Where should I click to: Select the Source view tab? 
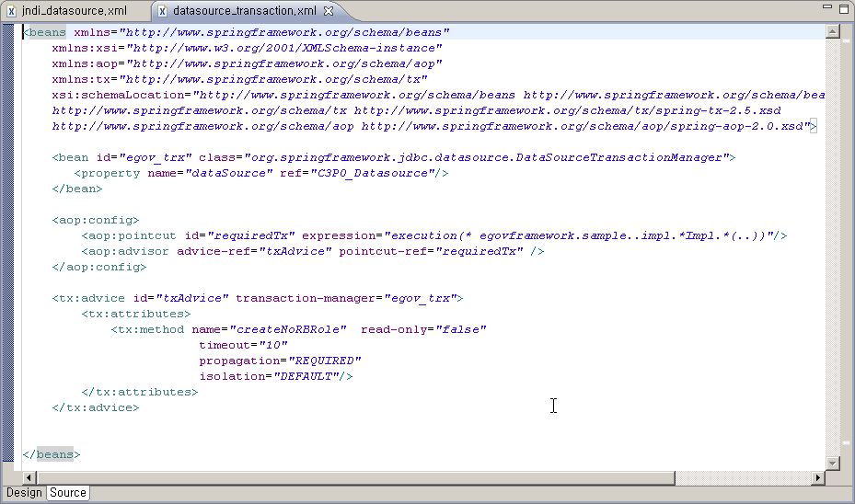pyautogui.click(x=68, y=493)
